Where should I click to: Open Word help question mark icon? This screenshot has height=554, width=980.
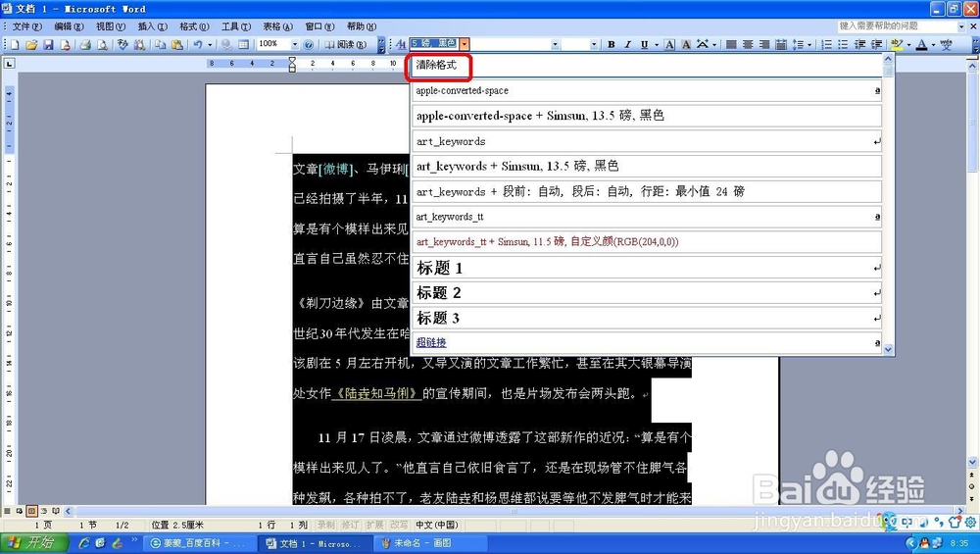308,45
